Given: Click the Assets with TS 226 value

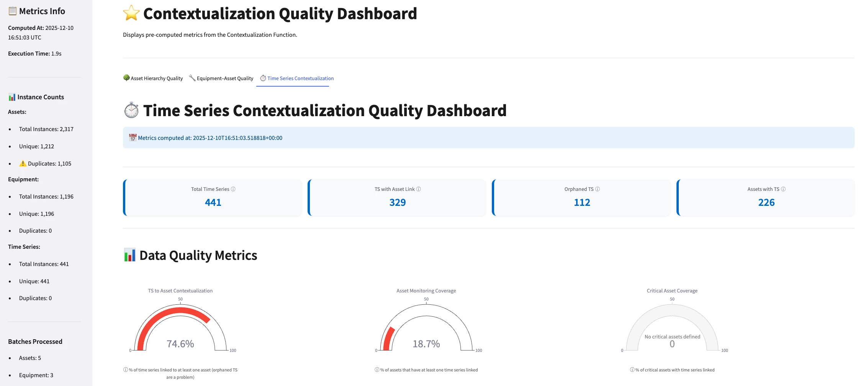Looking at the screenshot, I should coord(766,202).
